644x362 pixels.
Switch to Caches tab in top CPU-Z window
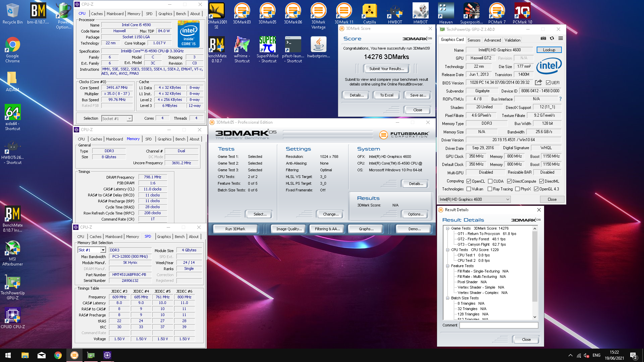(97, 14)
